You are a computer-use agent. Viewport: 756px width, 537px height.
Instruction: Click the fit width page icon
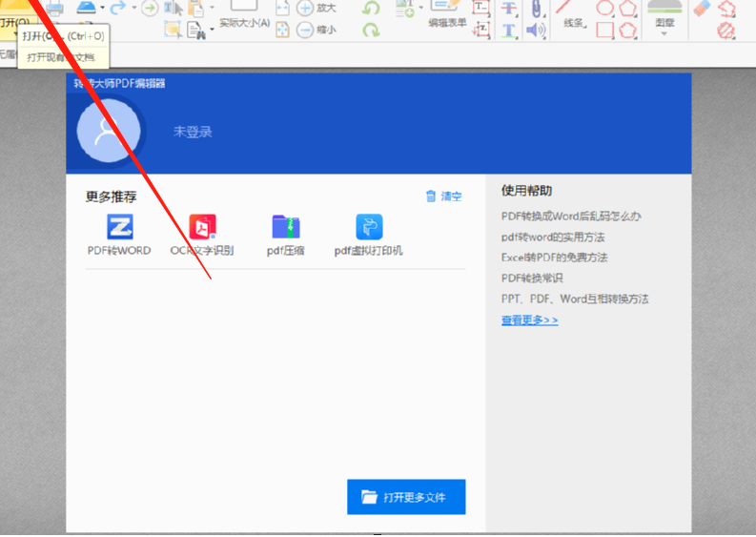(282, 8)
